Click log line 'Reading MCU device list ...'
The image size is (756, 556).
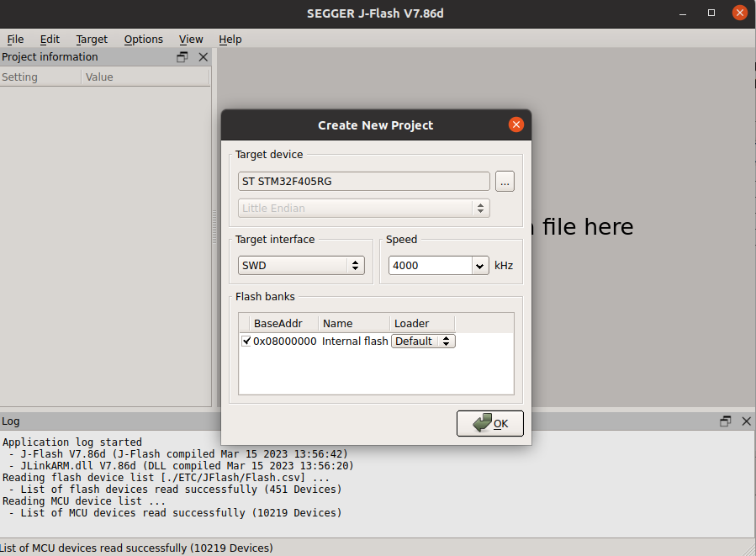[84, 501]
